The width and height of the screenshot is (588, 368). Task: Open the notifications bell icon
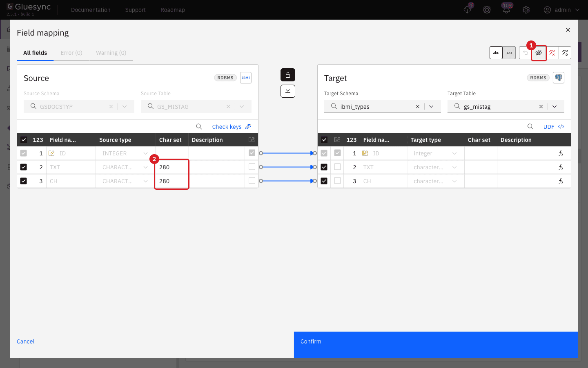click(506, 10)
